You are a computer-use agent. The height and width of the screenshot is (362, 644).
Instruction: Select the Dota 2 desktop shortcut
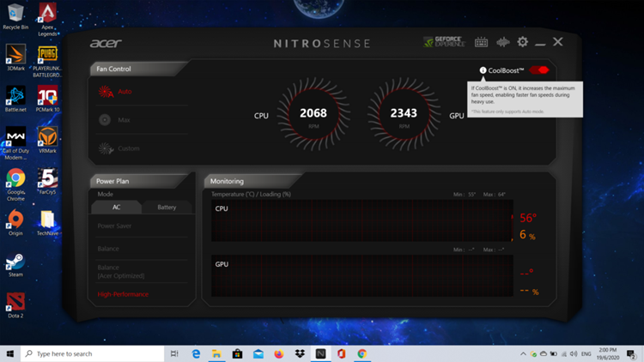pyautogui.click(x=15, y=305)
